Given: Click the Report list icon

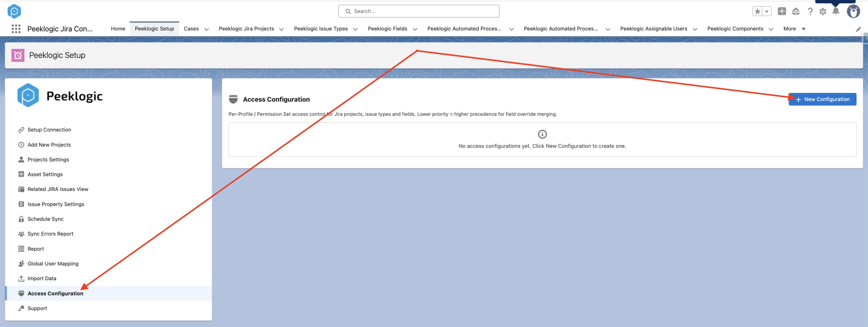Looking at the screenshot, I should coord(21,249).
